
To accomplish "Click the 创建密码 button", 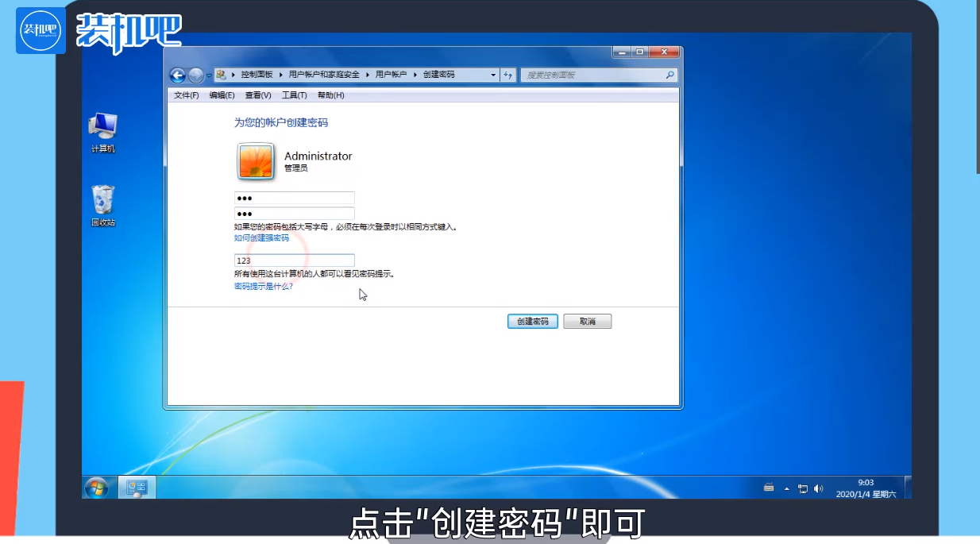I will [533, 322].
